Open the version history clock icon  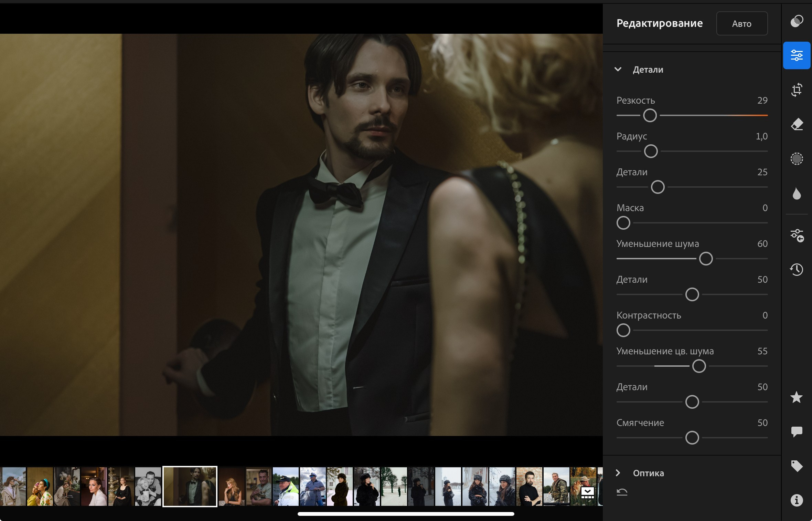point(797,270)
